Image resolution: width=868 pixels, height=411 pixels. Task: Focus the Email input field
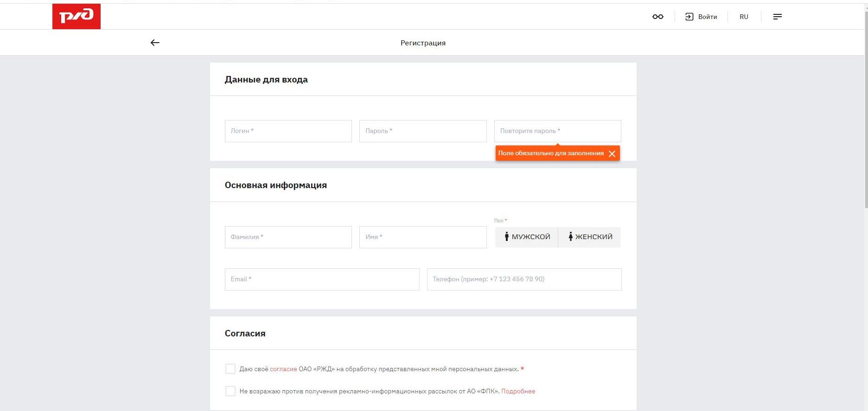pos(322,279)
